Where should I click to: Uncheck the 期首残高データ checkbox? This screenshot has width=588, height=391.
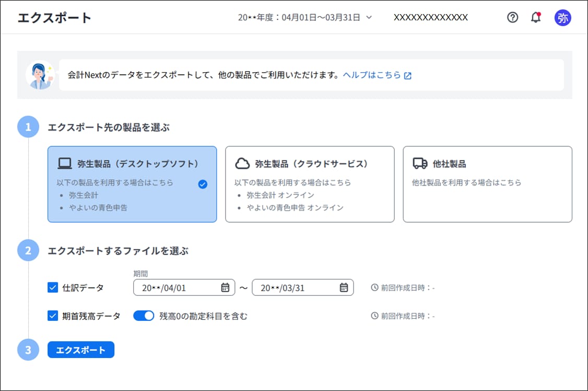point(53,316)
